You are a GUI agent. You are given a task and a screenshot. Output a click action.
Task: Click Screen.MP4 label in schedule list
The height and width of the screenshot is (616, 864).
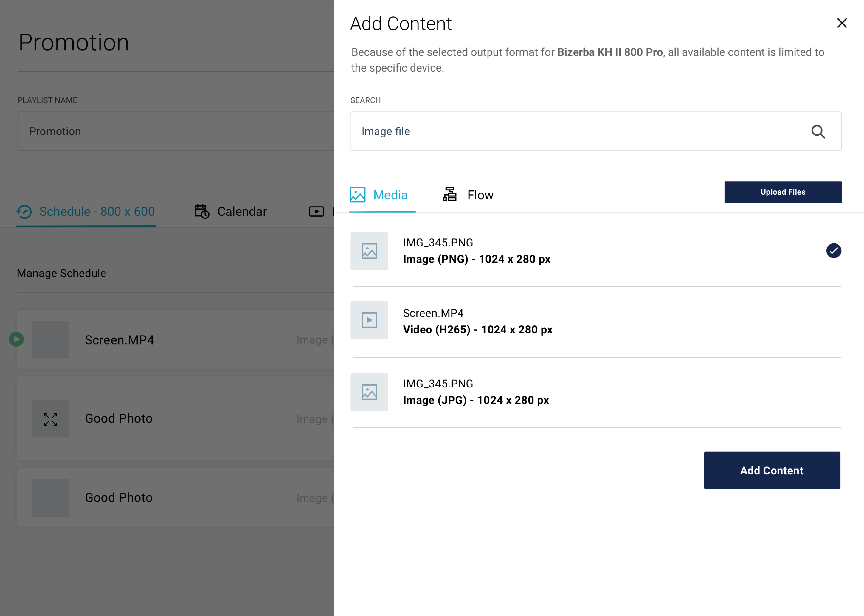pyautogui.click(x=120, y=340)
